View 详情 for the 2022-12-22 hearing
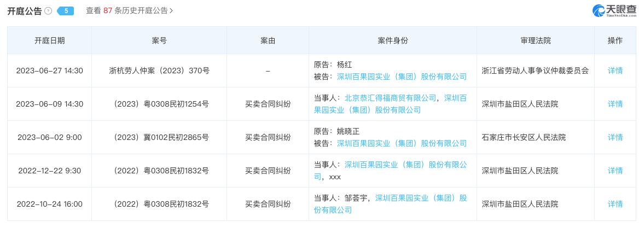The height and width of the screenshot is (228, 644). point(615,171)
